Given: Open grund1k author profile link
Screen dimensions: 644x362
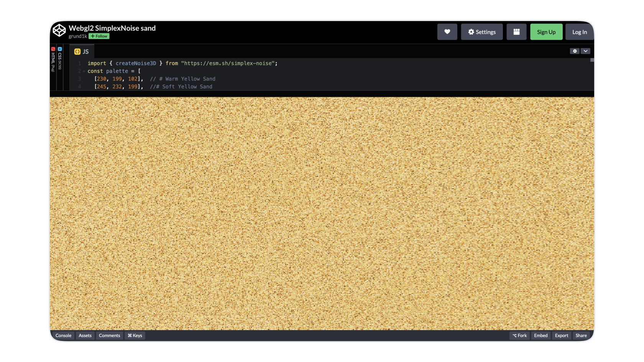Looking at the screenshot, I should [78, 36].
